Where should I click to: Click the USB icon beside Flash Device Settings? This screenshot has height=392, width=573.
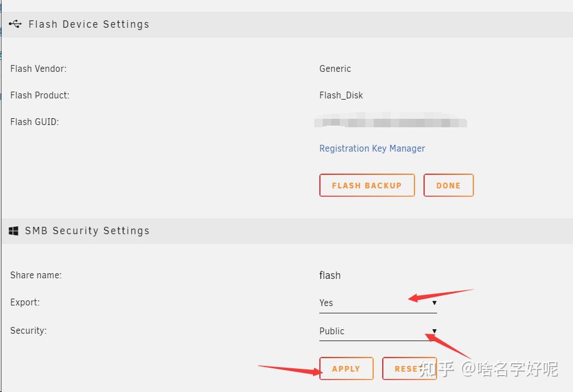15,24
